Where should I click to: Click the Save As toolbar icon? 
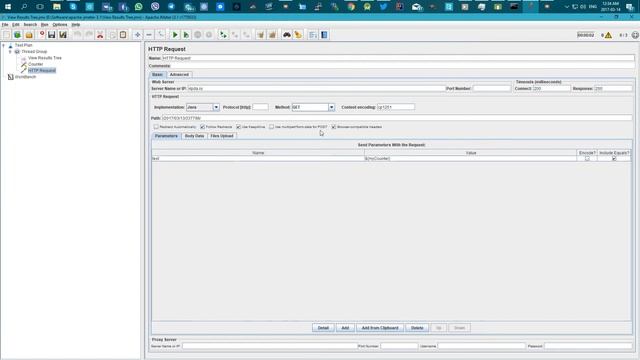(63, 35)
